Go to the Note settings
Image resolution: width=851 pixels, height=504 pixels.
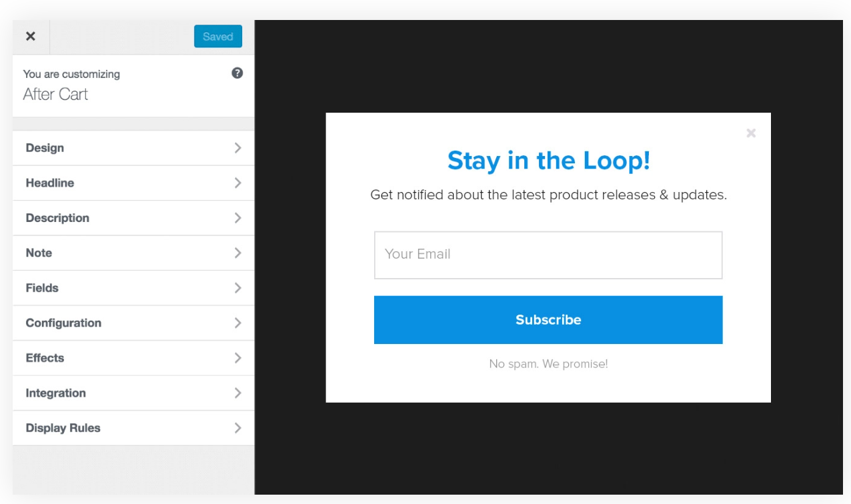point(39,253)
